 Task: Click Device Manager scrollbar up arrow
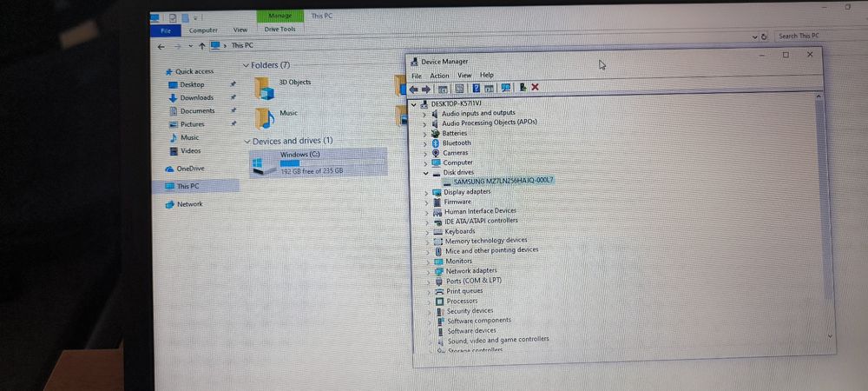(x=819, y=97)
